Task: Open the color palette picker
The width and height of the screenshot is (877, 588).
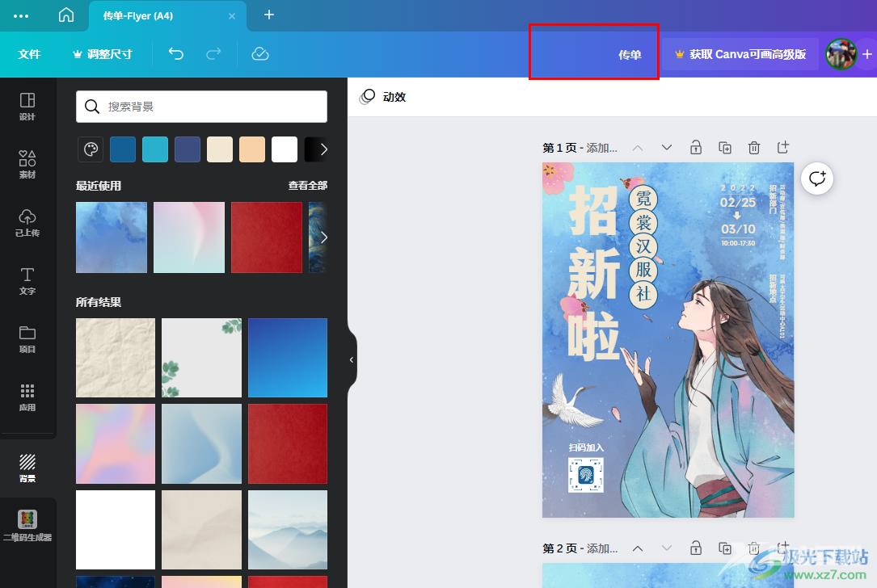Action: (90, 149)
